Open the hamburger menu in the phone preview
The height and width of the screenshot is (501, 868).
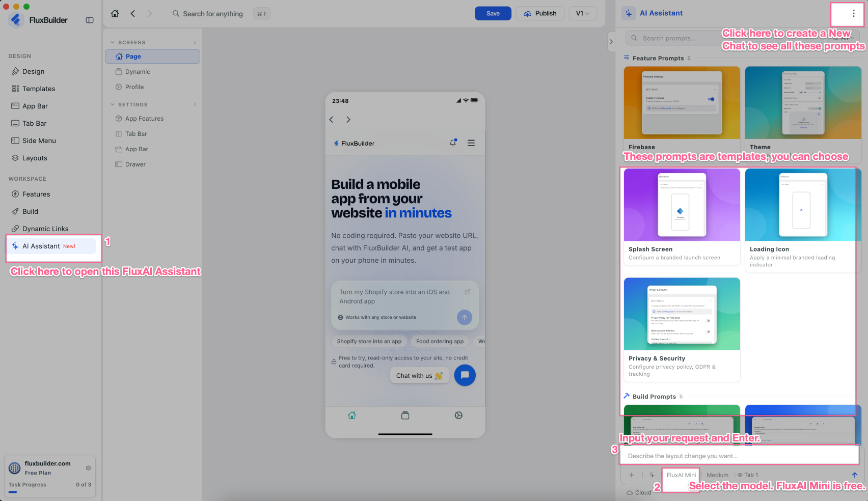pyautogui.click(x=471, y=143)
